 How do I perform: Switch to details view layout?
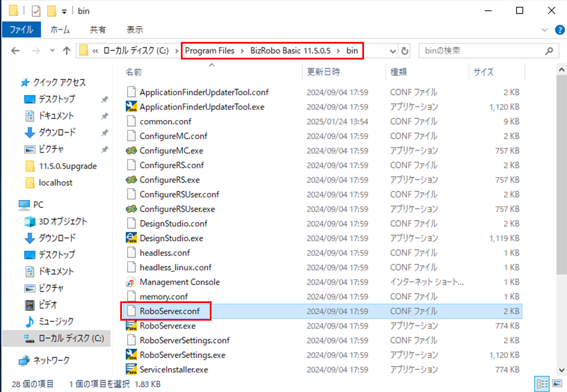coord(541,384)
